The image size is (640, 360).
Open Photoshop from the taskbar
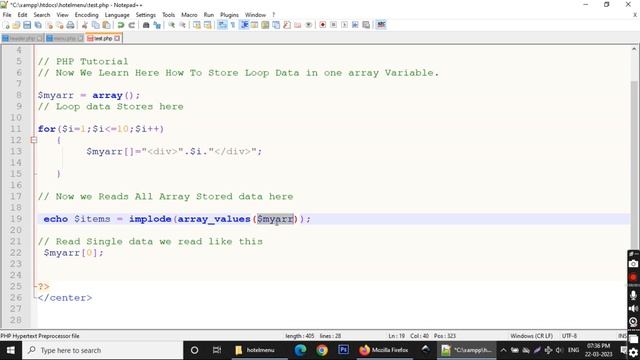(x=343, y=350)
